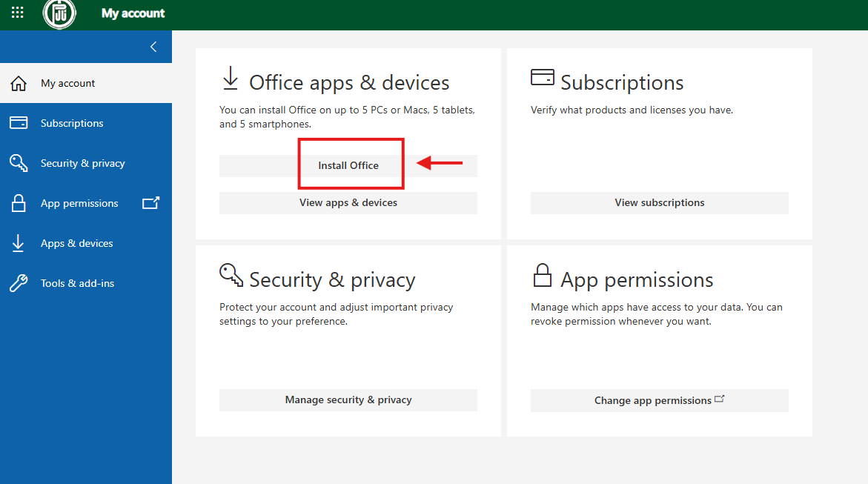This screenshot has height=484, width=868.
Task: Click the download icon beside Apps & devices
Action: (18, 243)
